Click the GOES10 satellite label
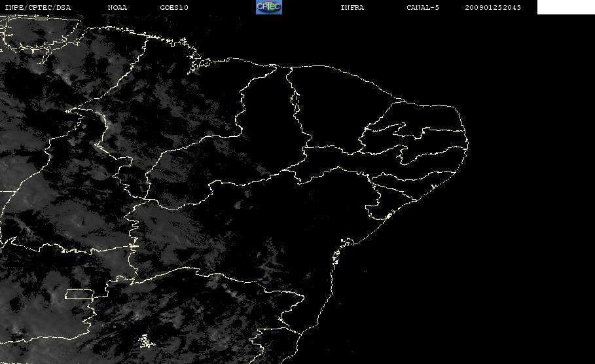 point(174,8)
